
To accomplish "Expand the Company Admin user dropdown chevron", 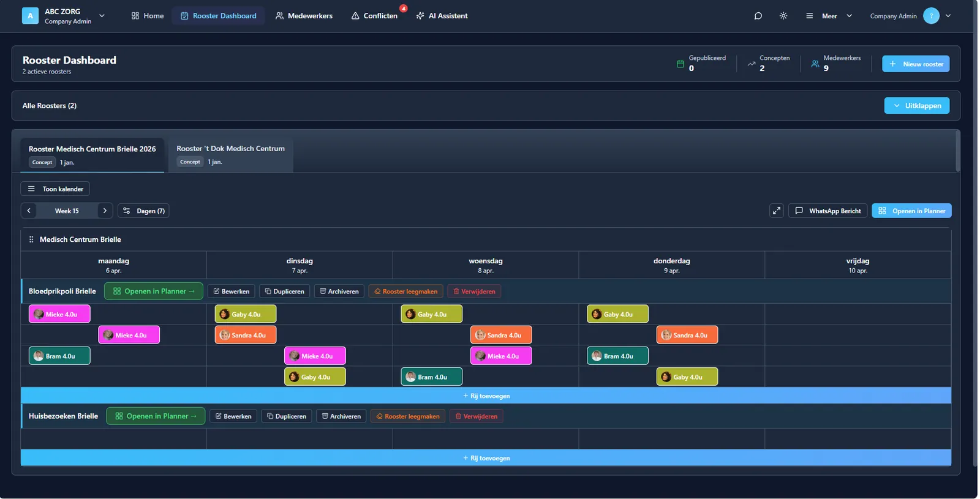I will pos(948,16).
